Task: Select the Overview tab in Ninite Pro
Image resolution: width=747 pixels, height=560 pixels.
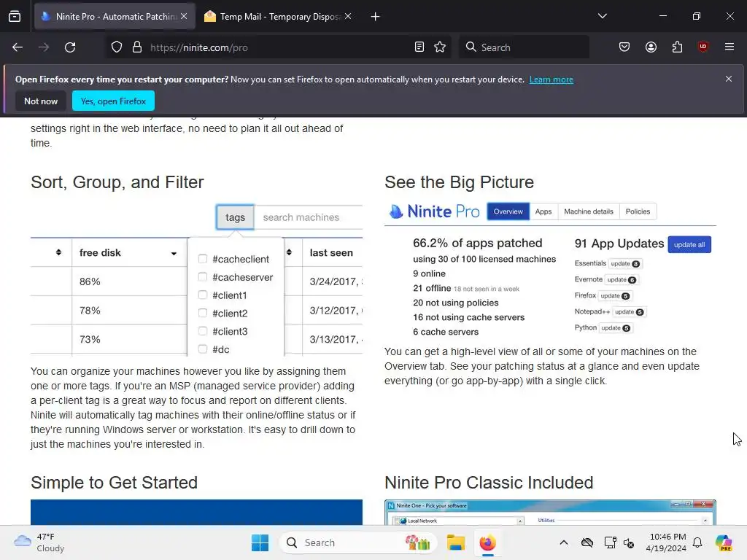Action: (508, 211)
